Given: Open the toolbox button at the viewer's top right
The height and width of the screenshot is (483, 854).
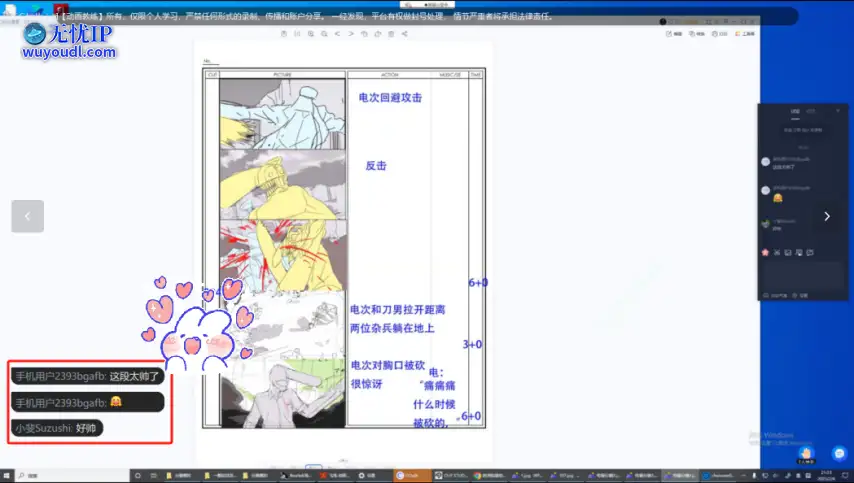Looking at the screenshot, I should [x=745, y=34].
